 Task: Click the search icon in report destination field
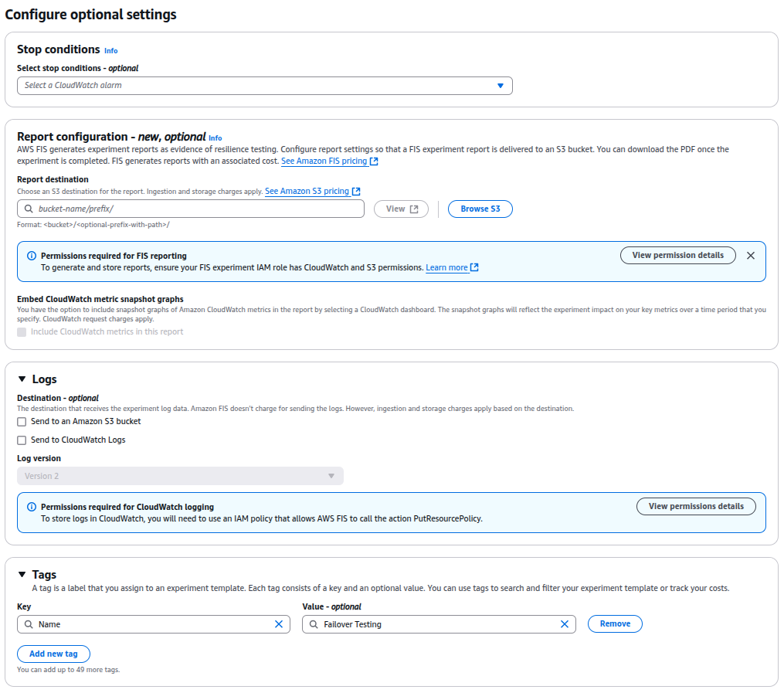29,209
